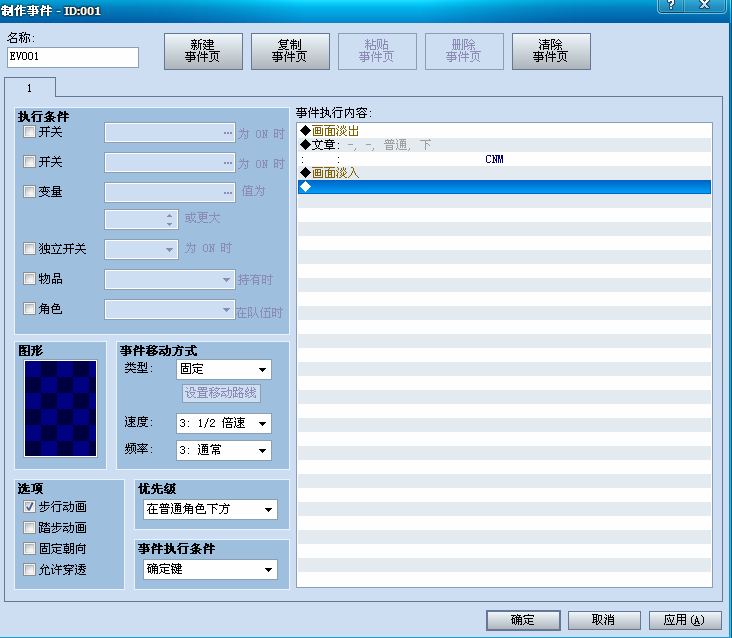Select the 文章 command line
This screenshot has width=732, height=638.
(x=504, y=145)
